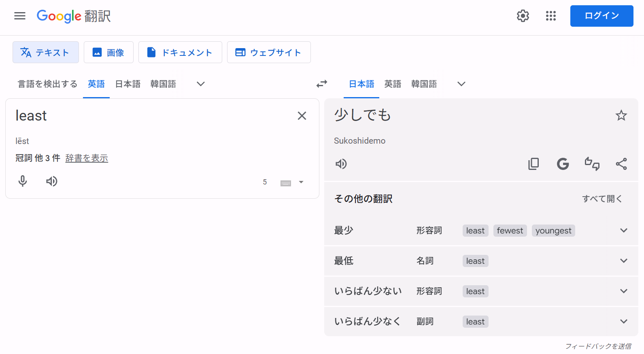Open the settings gear

pos(523,16)
